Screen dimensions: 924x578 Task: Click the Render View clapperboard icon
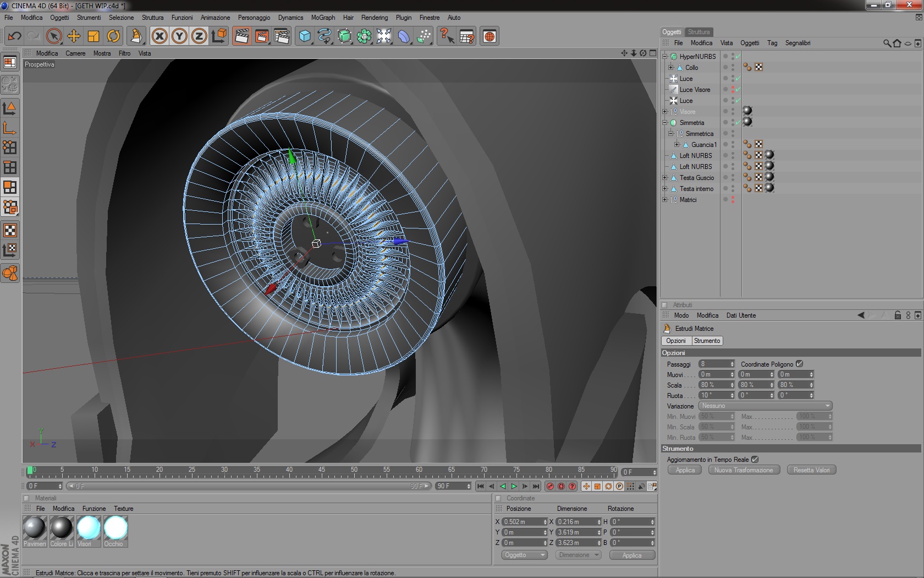click(x=241, y=36)
